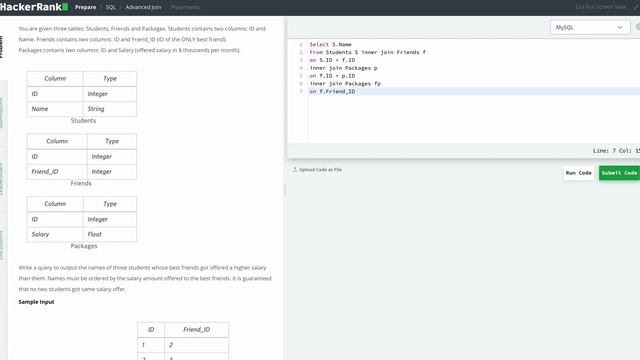
Task: Open the Advanced Join breadcrumb
Action: coord(143,7)
